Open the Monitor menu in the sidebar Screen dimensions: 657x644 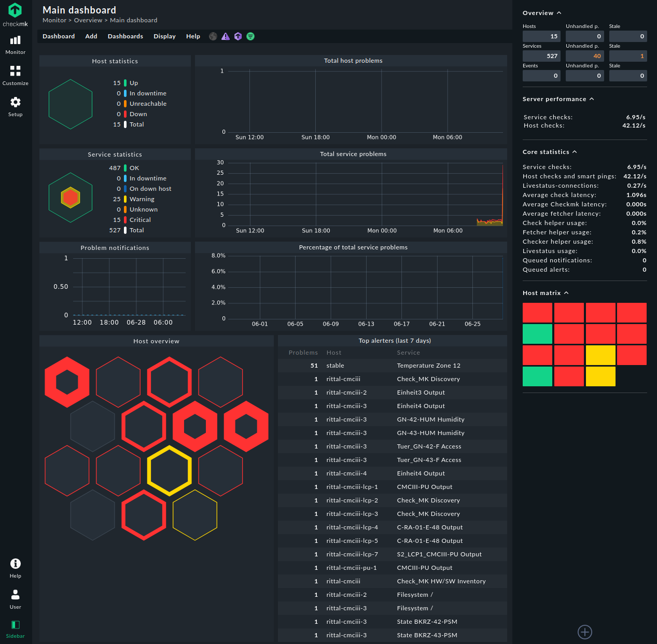point(16,45)
